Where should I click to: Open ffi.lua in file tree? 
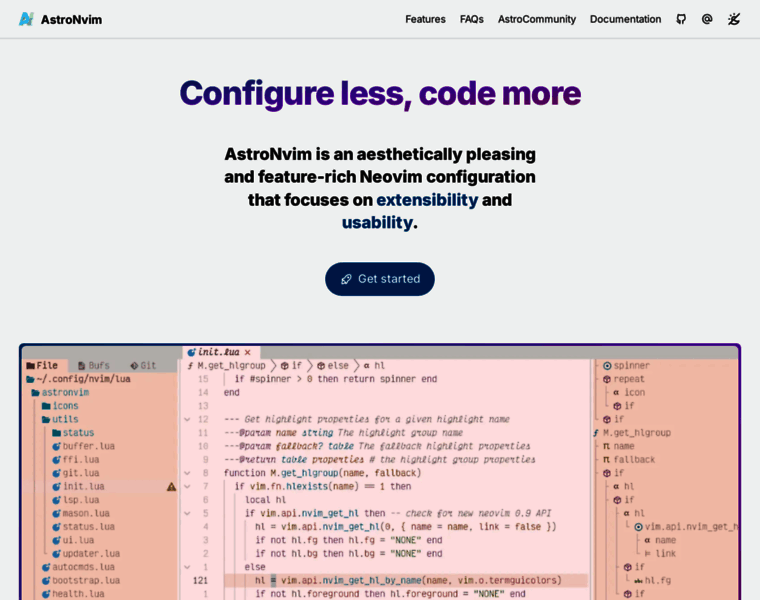(x=76, y=459)
